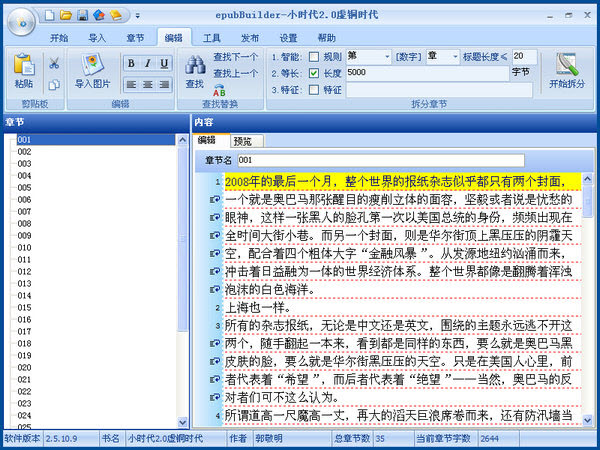This screenshot has height=450, width=600.
Task: Open the 开始 ribbon tab
Action: tap(59, 38)
